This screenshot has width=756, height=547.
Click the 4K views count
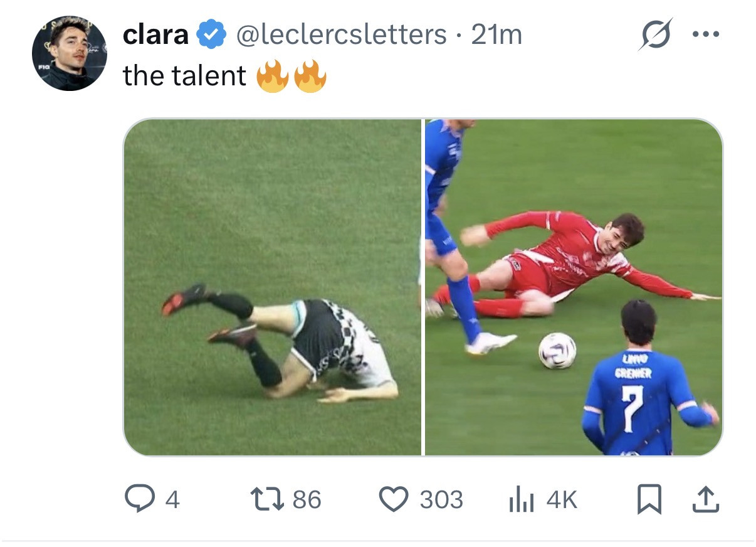[562, 500]
